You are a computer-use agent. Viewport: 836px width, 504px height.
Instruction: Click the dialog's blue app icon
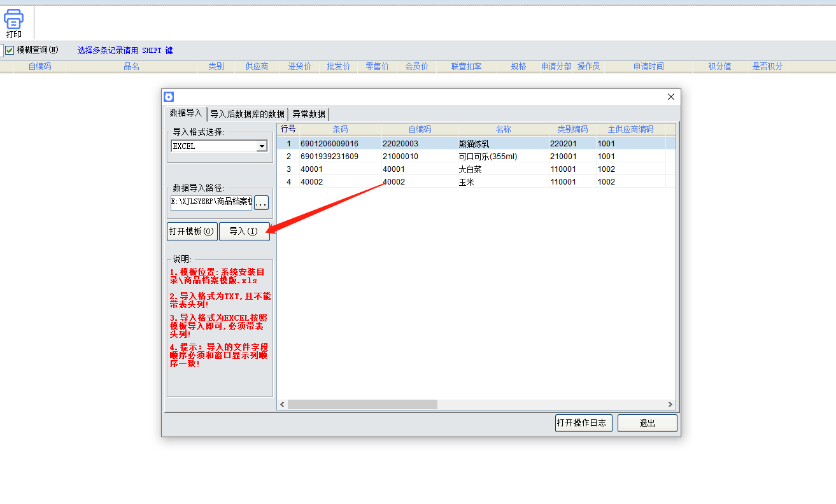(x=169, y=97)
